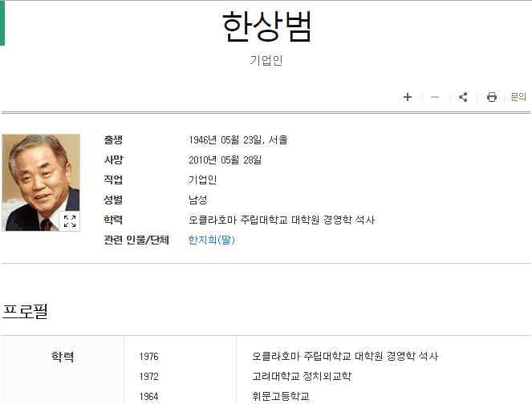Click the death date 2010년 05월 28일 text
This screenshot has width=532, height=404.
click(x=225, y=160)
